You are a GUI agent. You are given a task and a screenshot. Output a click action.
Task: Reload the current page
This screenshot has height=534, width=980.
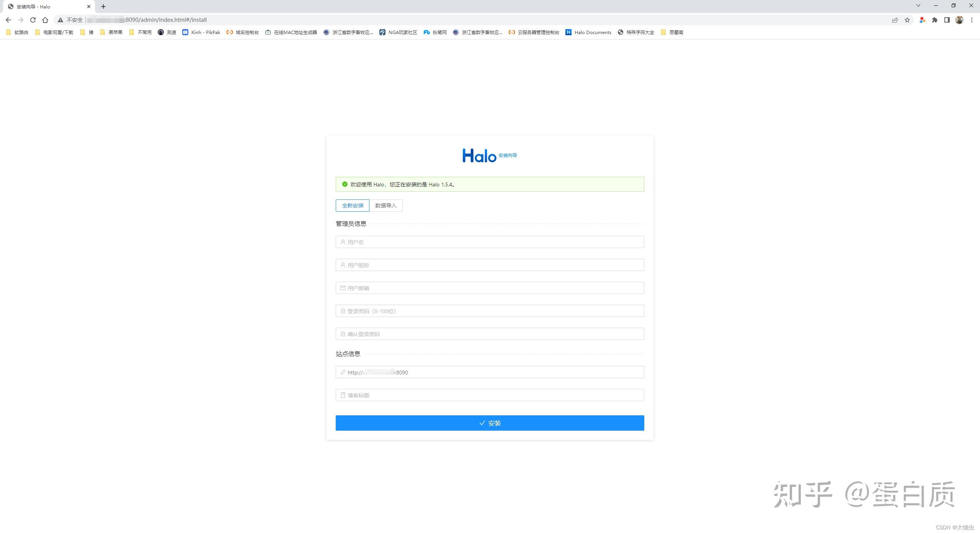point(33,20)
